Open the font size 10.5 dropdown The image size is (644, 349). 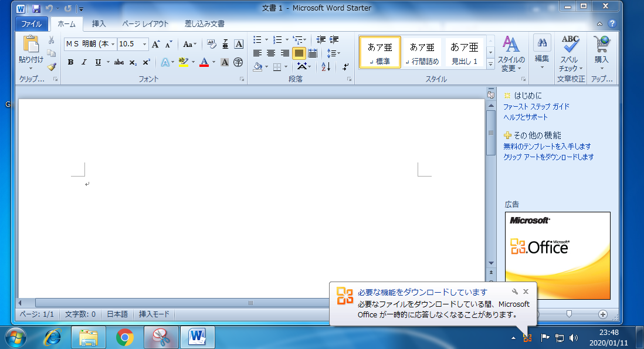pyautogui.click(x=144, y=45)
